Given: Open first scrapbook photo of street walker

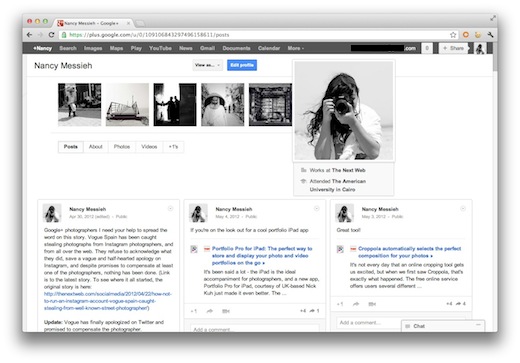Looking at the screenshot, I should click(x=79, y=105).
